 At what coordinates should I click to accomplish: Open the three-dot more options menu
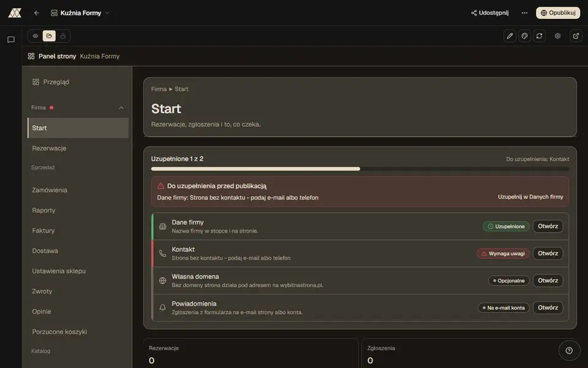point(524,13)
